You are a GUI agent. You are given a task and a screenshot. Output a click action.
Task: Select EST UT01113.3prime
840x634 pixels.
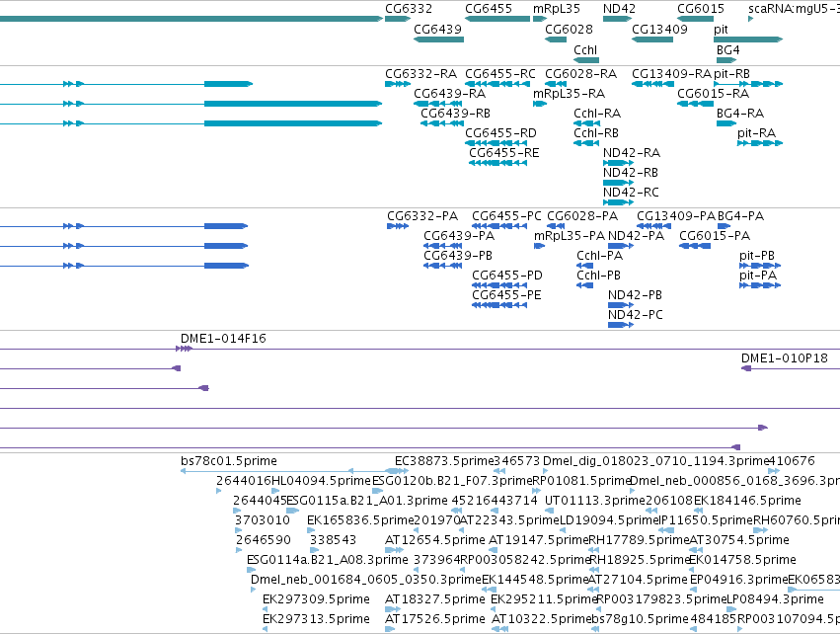[594, 501]
